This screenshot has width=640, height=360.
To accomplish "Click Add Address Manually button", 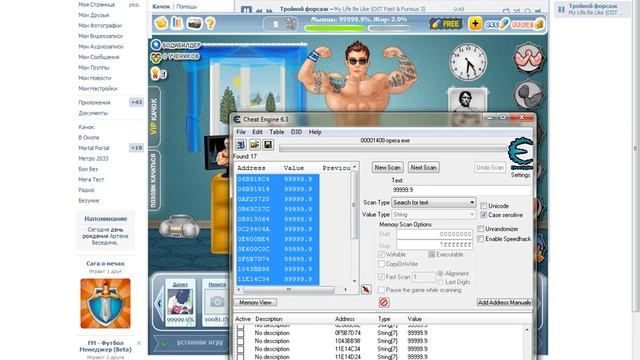I will (504, 302).
